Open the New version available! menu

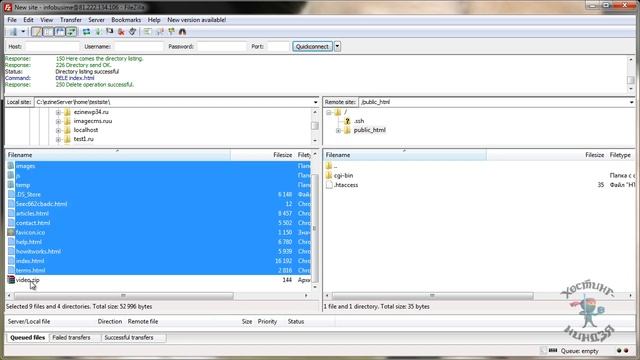click(x=196, y=20)
